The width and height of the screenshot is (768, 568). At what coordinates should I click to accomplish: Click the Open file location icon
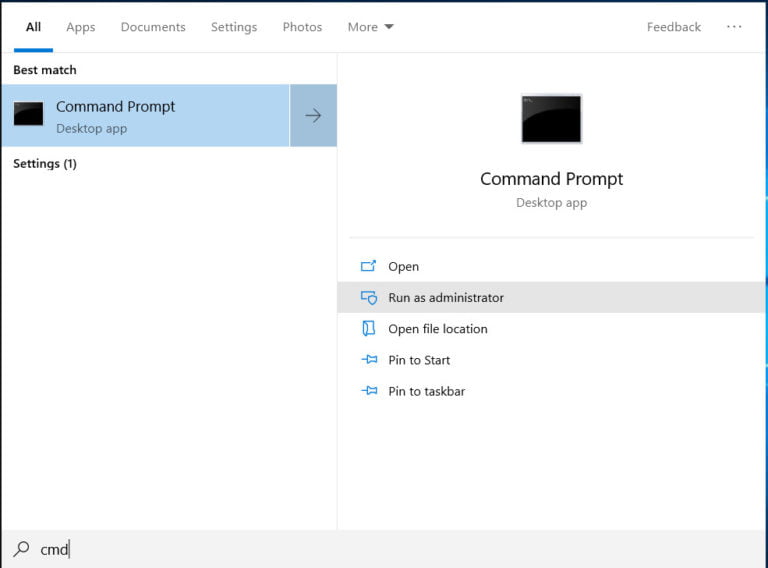click(x=368, y=329)
